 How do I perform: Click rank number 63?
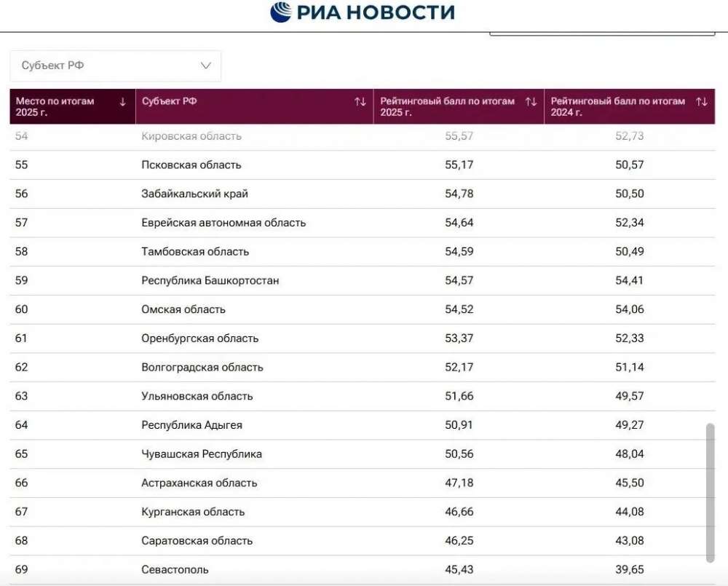click(21, 396)
